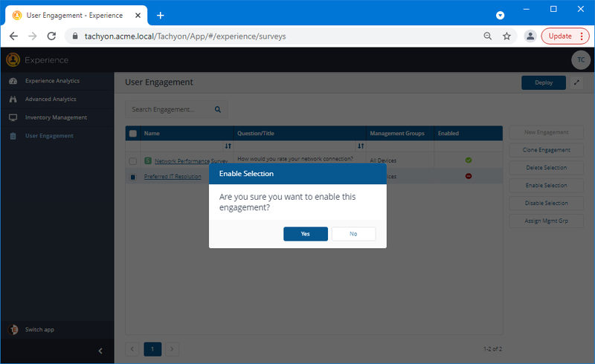The height and width of the screenshot is (364, 595).
Task: Select the User Engagement - Experience tab
Action: click(x=77, y=16)
